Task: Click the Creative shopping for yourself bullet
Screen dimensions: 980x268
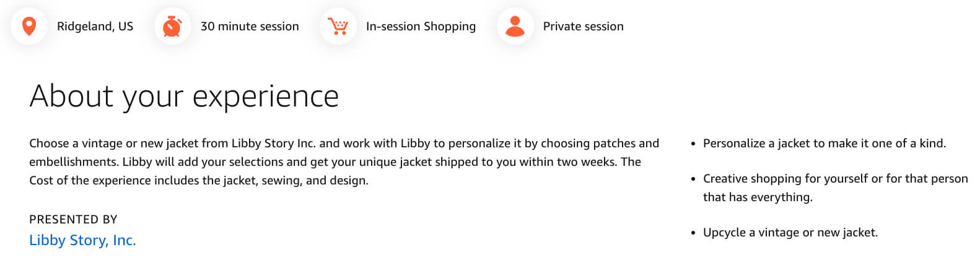Action: point(835,188)
